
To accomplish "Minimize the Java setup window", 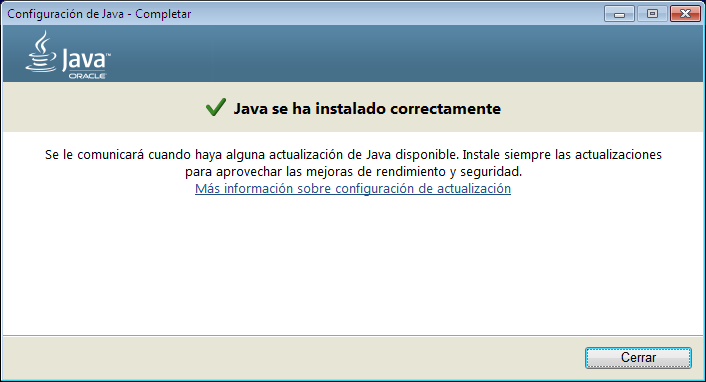I will (619, 14).
